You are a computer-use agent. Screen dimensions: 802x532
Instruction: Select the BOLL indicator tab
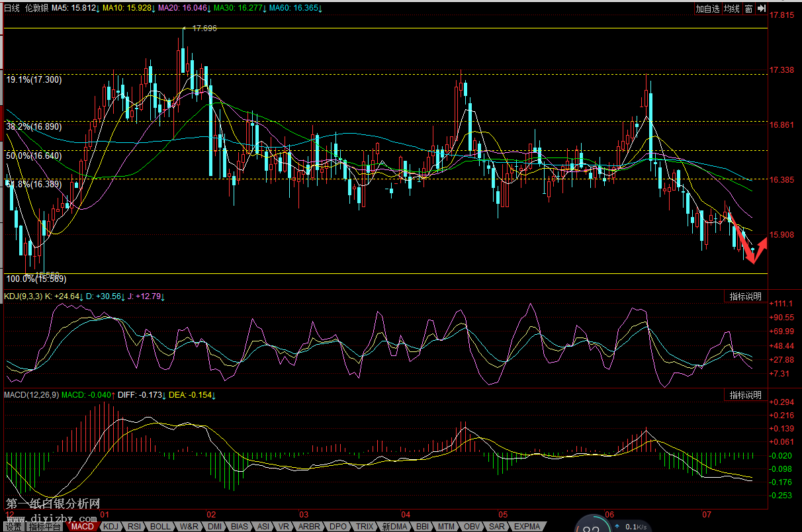160,527
